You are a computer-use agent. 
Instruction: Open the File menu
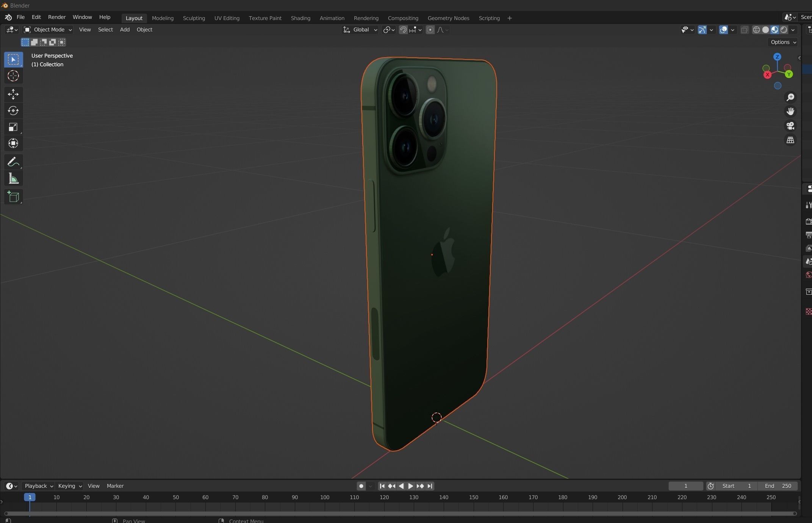pyautogui.click(x=21, y=17)
